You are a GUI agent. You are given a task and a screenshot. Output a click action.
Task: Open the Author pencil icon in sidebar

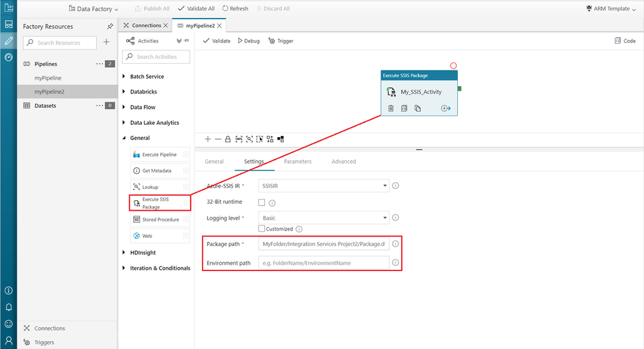tap(8, 41)
